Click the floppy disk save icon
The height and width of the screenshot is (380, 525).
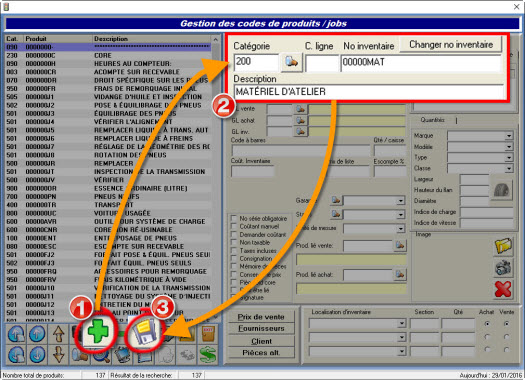145,333
